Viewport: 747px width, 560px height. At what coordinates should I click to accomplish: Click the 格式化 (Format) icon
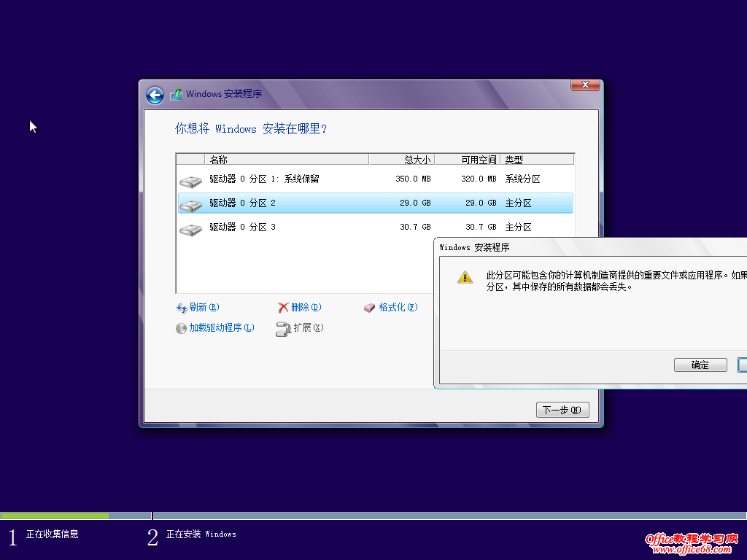[370, 307]
